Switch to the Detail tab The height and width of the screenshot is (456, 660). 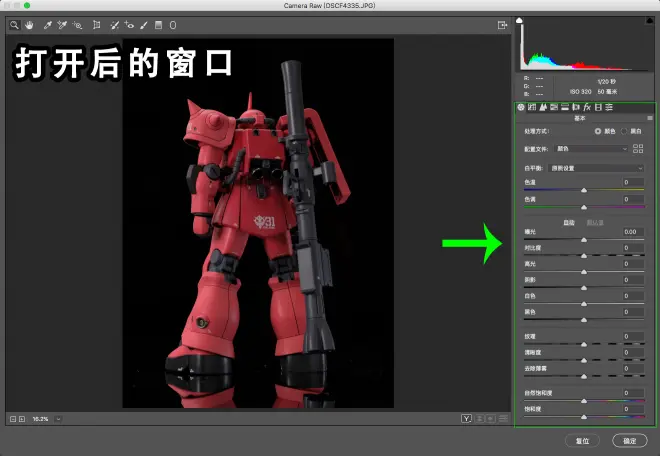point(543,107)
